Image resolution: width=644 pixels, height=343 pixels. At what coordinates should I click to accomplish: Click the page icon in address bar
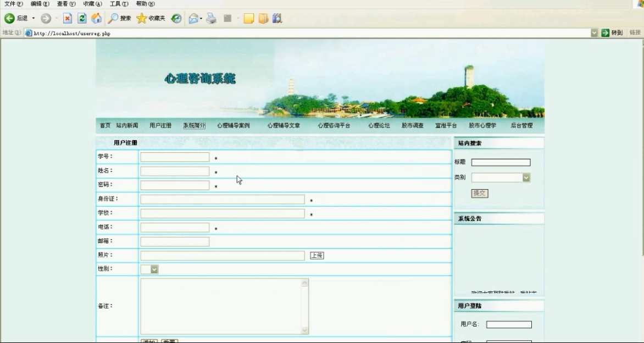(x=29, y=34)
